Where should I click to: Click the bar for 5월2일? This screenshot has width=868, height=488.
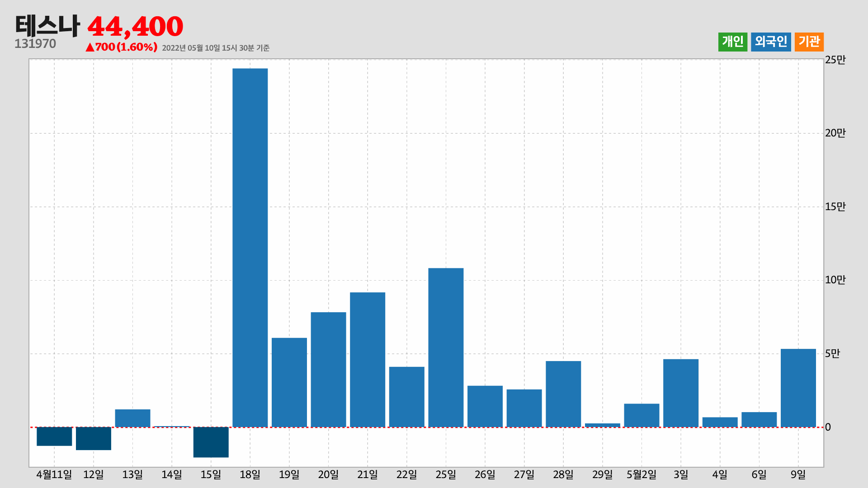tap(642, 415)
